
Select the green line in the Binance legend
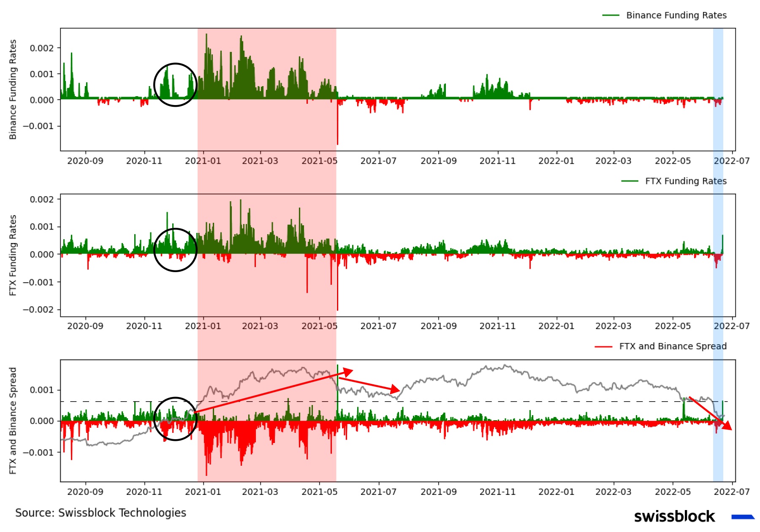click(x=611, y=15)
